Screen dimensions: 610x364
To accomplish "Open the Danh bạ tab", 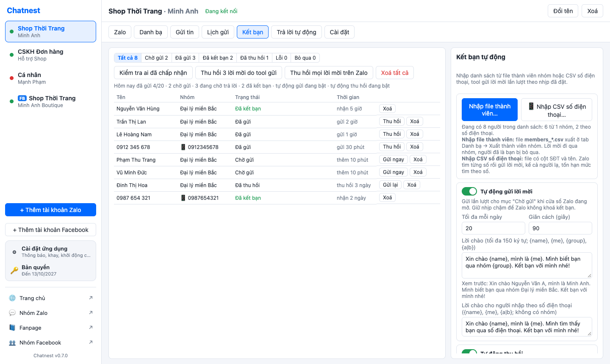I will click(x=151, y=32).
